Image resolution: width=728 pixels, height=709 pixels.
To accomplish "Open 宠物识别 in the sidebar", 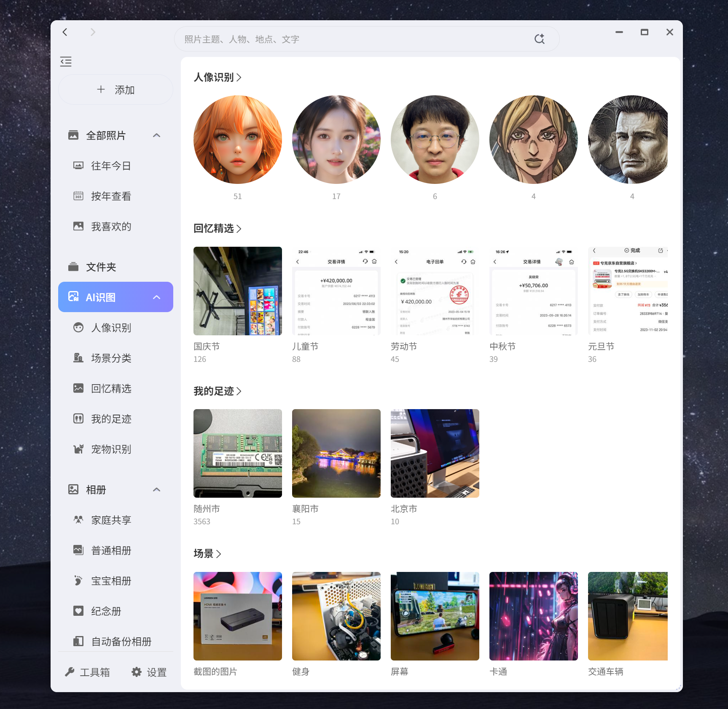I will (116, 449).
